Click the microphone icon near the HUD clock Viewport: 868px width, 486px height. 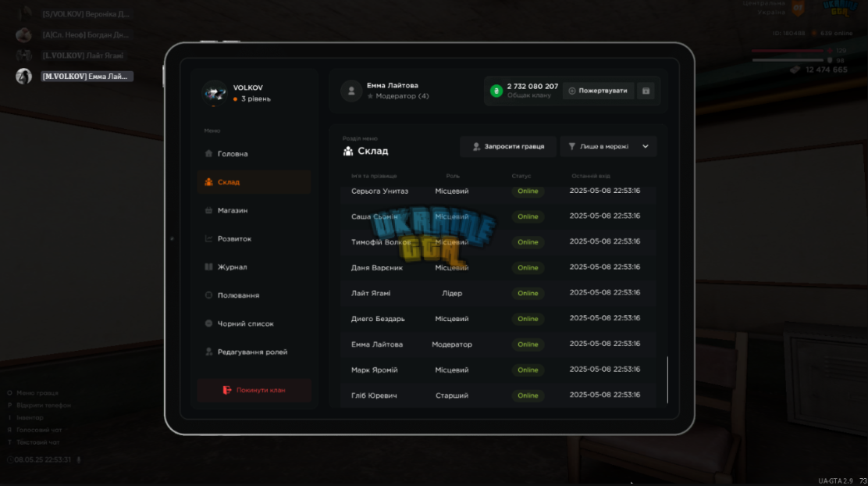point(79,460)
